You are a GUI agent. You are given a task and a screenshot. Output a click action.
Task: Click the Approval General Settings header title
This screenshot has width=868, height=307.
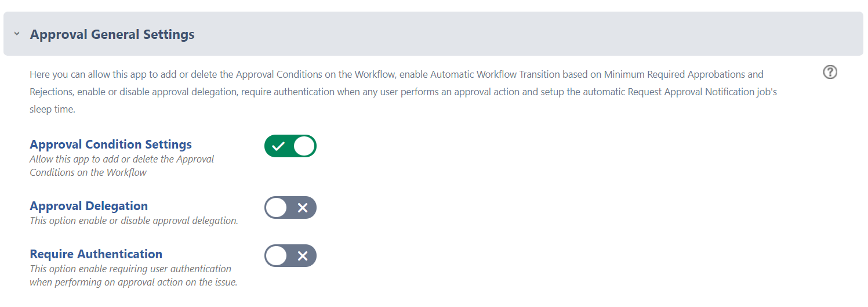coord(112,34)
